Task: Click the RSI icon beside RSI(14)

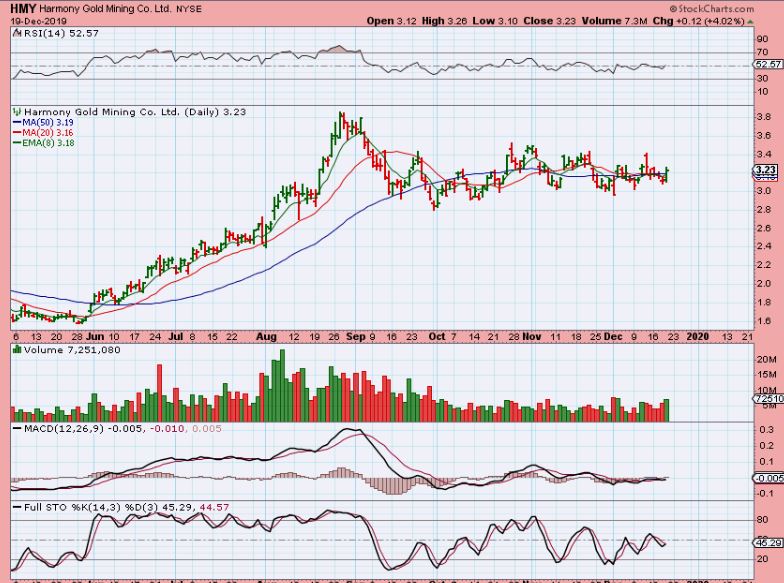Action: 17,33
